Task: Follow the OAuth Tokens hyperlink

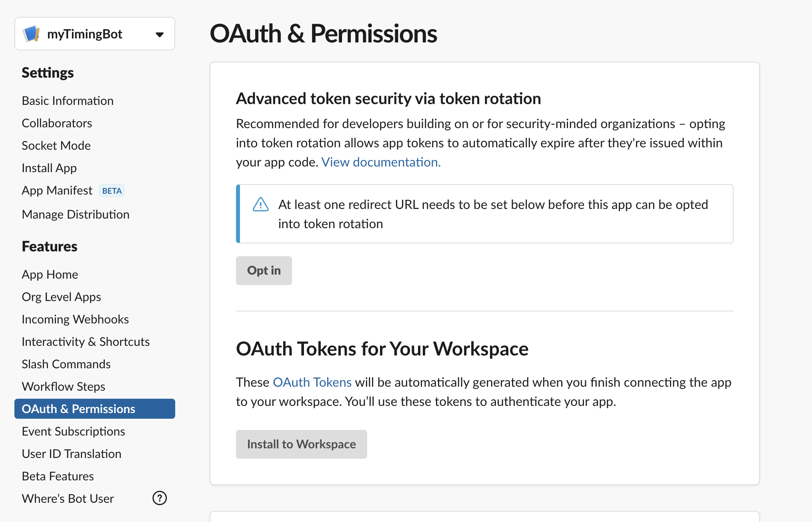Action: point(312,382)
